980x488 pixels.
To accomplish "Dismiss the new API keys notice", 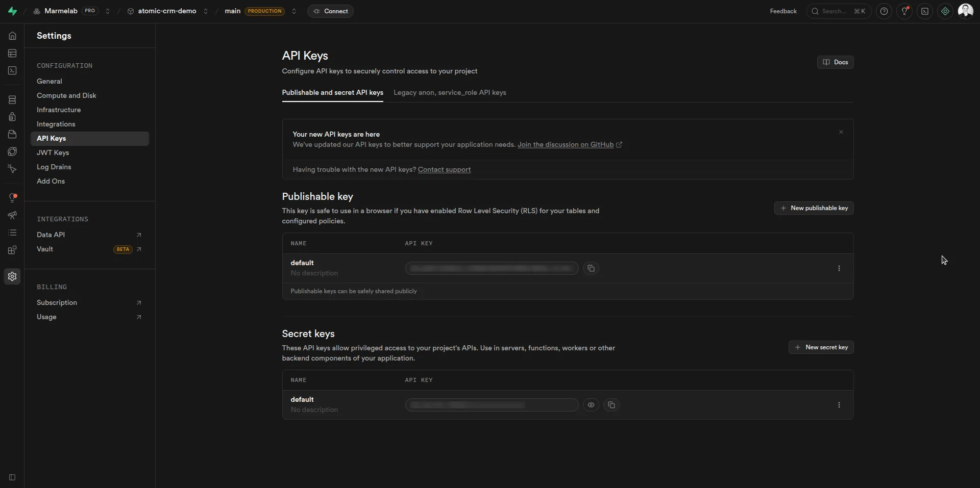I will 841,132.
